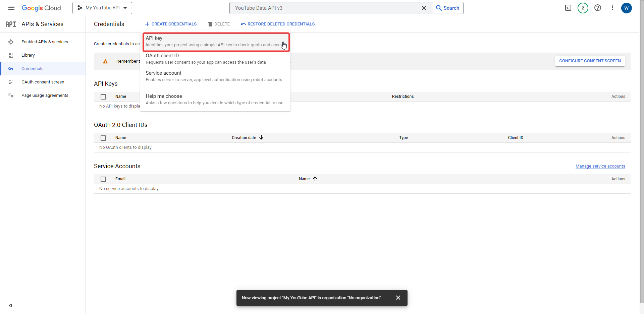
Task: Choose API key from the credentials menu
Action: point(215,41)
